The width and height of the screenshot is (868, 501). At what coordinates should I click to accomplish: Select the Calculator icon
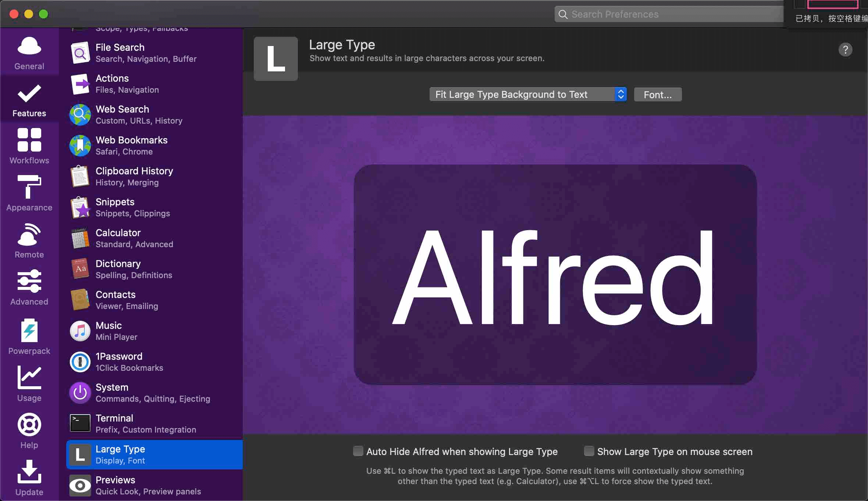pos(80,238)
